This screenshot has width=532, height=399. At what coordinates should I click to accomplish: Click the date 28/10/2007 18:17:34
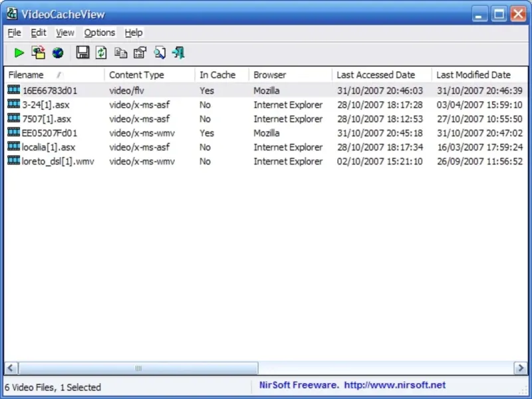click(380, 147)
